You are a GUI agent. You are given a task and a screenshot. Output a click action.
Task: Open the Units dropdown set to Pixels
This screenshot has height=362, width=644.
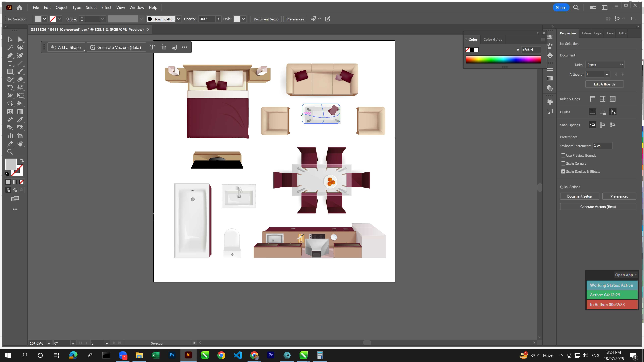point(605,65)
